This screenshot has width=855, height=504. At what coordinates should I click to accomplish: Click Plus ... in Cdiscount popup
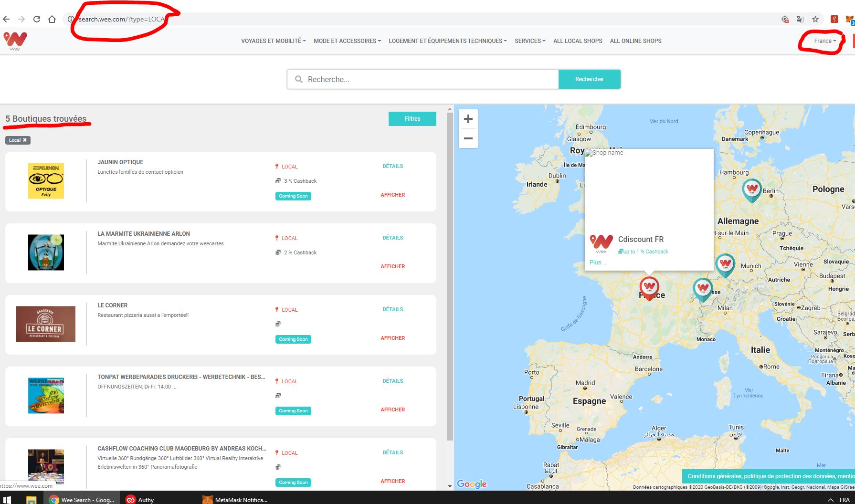point(598,262)
